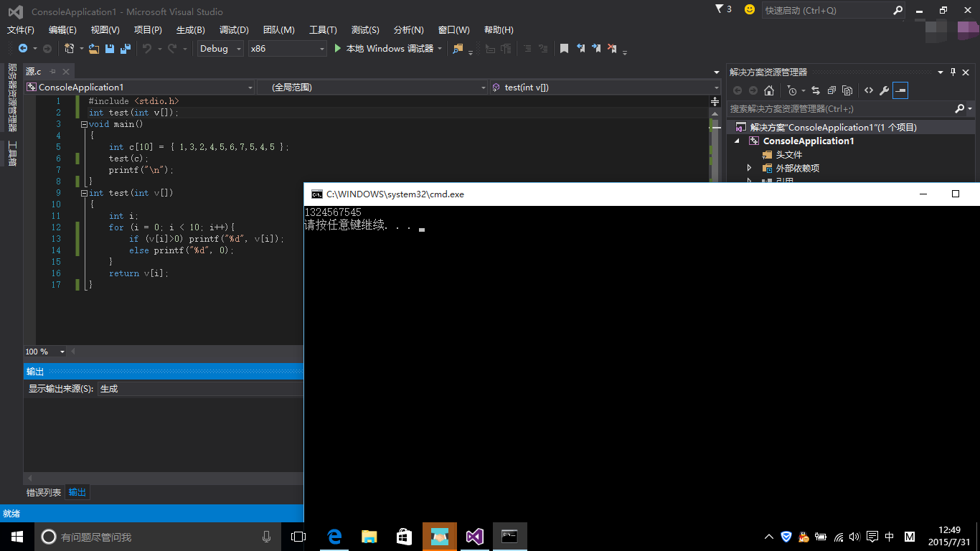Open the Debug configuration dropdown

pos(220,49)
